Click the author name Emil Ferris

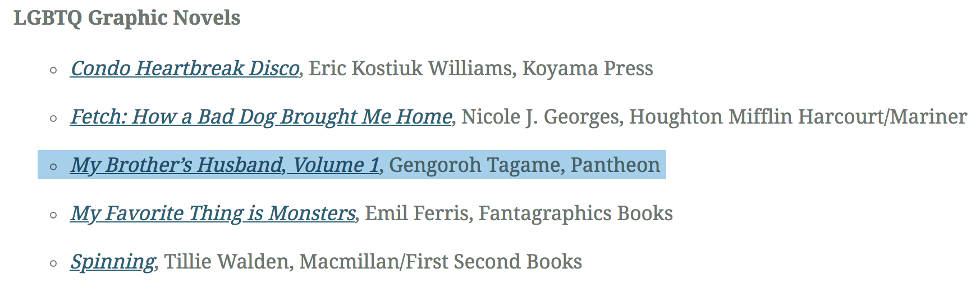[x=416, y=213]
